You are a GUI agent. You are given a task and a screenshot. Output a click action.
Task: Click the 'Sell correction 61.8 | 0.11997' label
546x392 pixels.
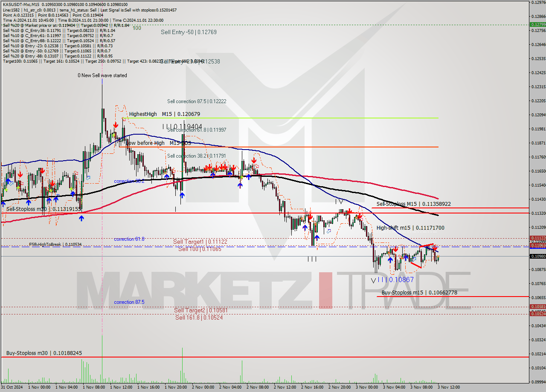[197, 130]
